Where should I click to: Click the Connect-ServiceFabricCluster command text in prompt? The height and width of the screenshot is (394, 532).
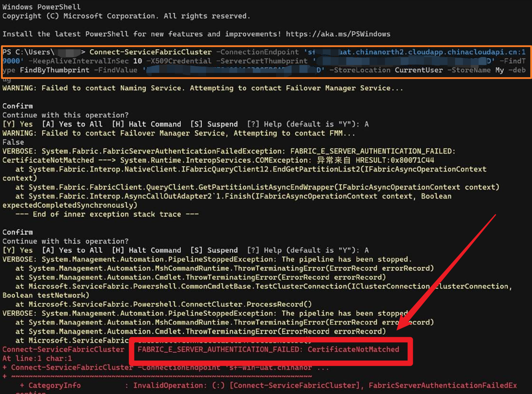tap(150, 52)
